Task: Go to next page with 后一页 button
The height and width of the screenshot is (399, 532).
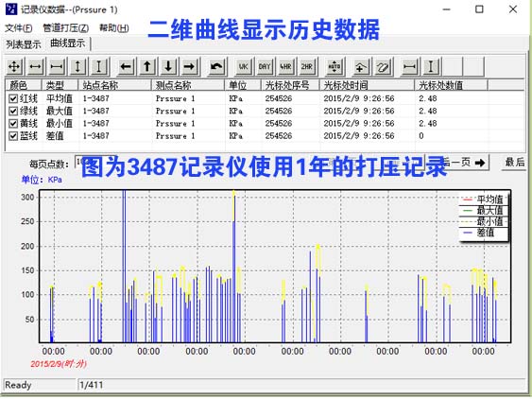Action: click(x=465, y=163)
